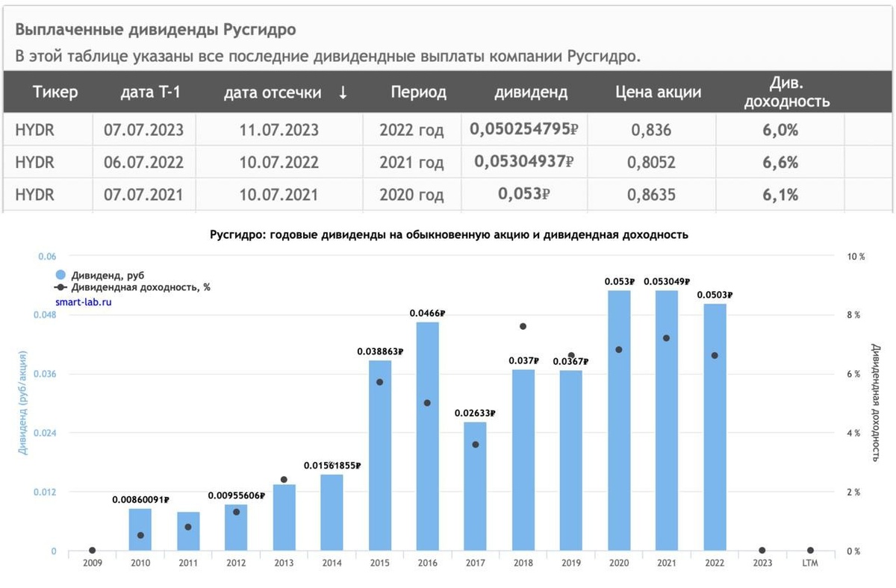Click the 2020 bar labeled 0.053₽
896x588 pixels.
tap(619, 420)
